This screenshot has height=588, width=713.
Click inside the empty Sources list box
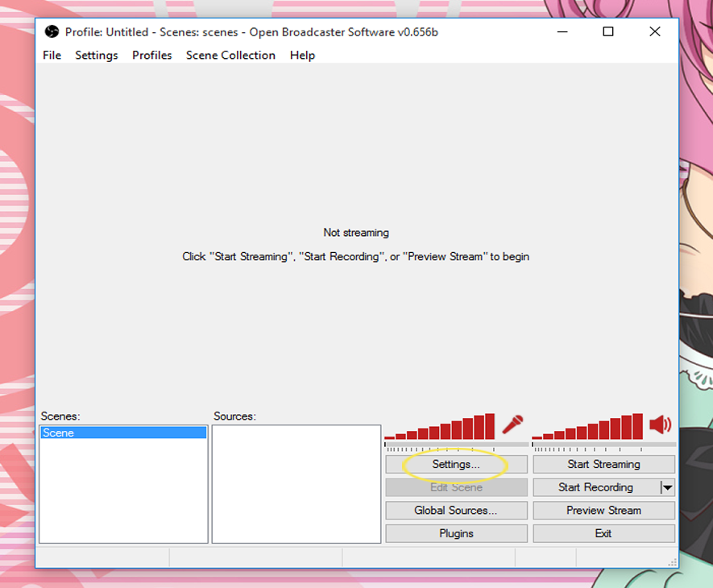296,484
